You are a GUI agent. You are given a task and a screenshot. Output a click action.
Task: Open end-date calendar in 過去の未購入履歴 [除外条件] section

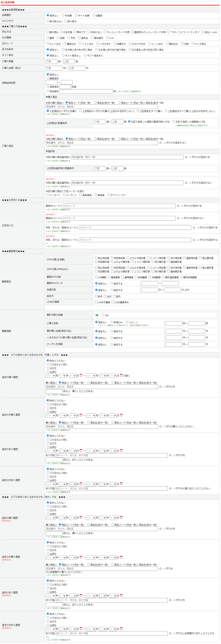pyautogui.click(x=121, y=557)
